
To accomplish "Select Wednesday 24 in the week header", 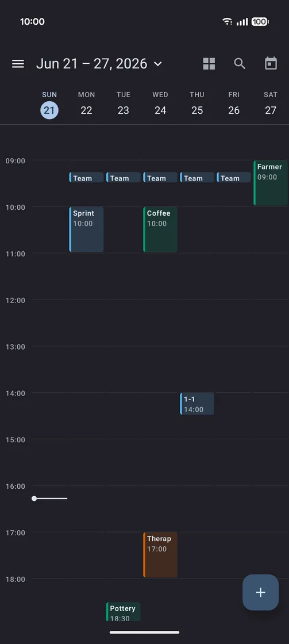I will [160, 105].
